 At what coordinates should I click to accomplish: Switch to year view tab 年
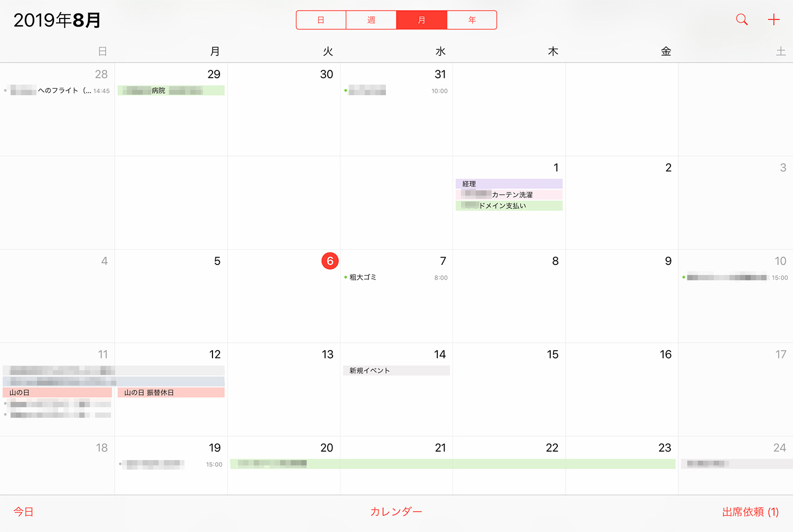coord(472,20)
